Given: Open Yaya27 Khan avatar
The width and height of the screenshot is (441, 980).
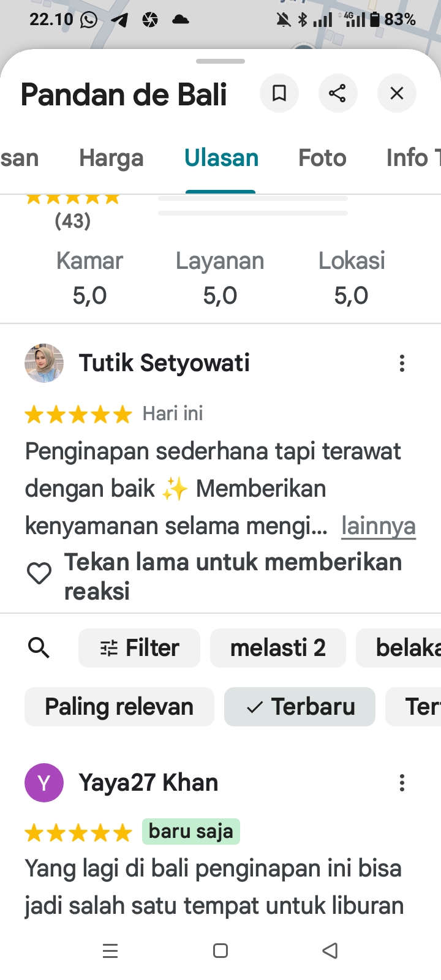Looking at the screenshot, I should point(44,783).
